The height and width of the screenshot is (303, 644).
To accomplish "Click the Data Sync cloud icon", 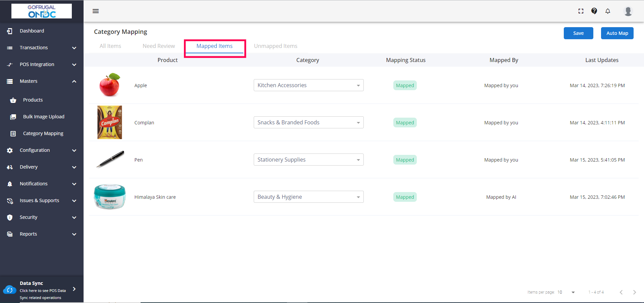I will (x=9, y=290).
